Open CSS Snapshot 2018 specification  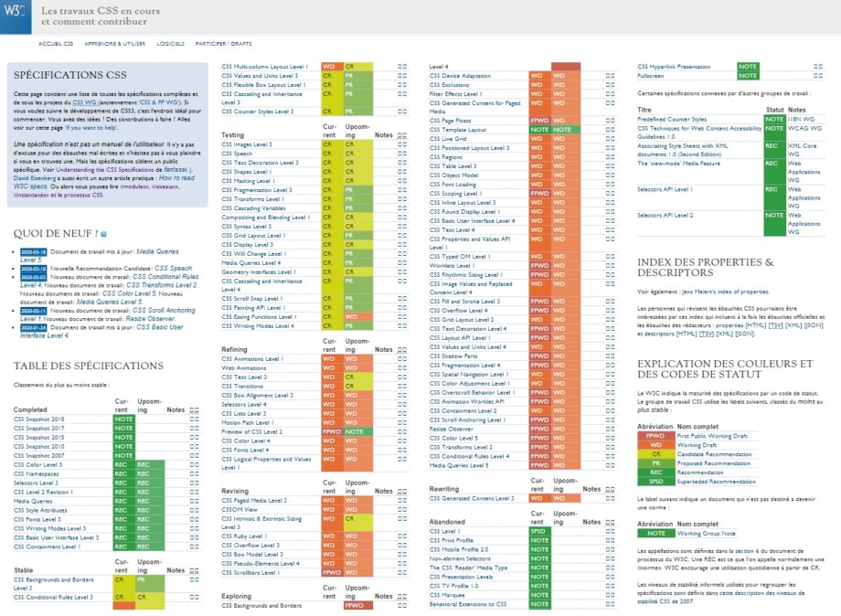[x=38, y=420]
